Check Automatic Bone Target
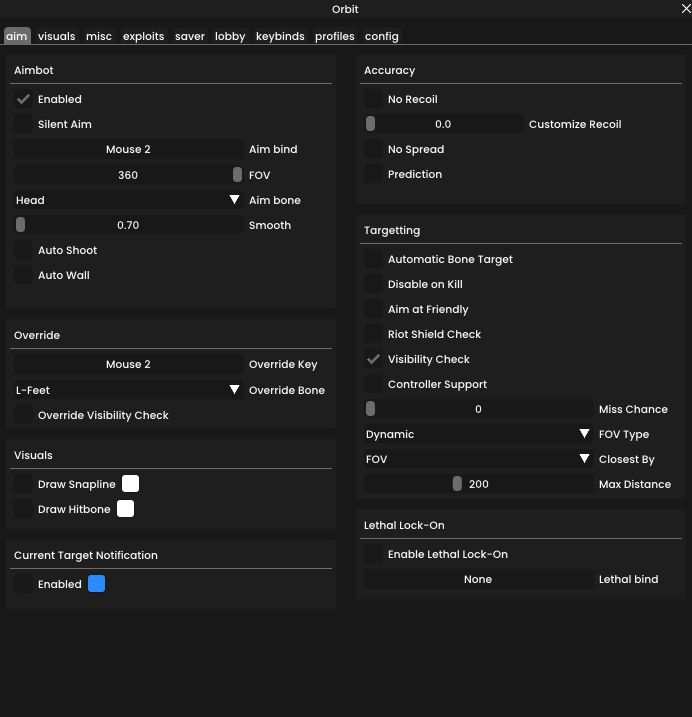Viewport: 692px width, 717px height. click(x=374, y=259)
